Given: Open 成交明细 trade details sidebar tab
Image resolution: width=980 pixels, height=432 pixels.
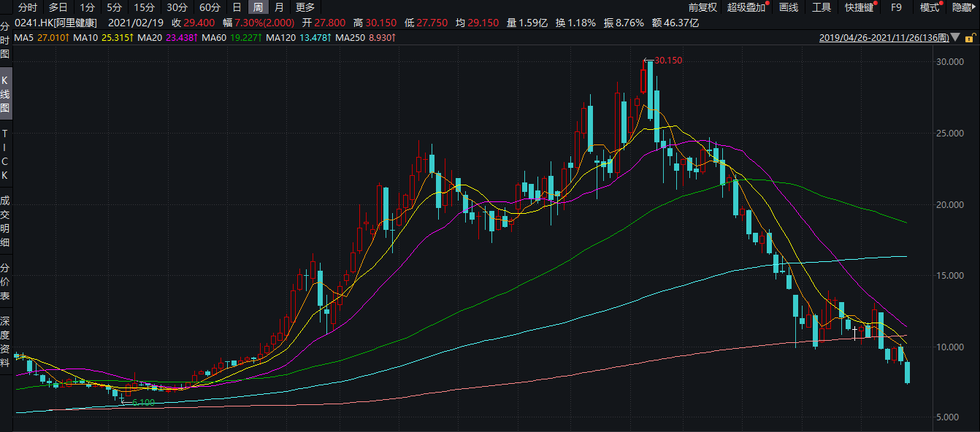Looking at the screenshot, I should point(5,220).
